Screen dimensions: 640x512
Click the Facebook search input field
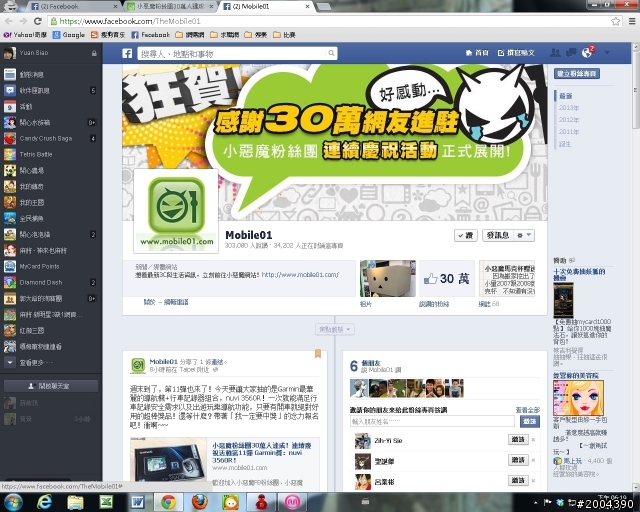click(233, 53)
